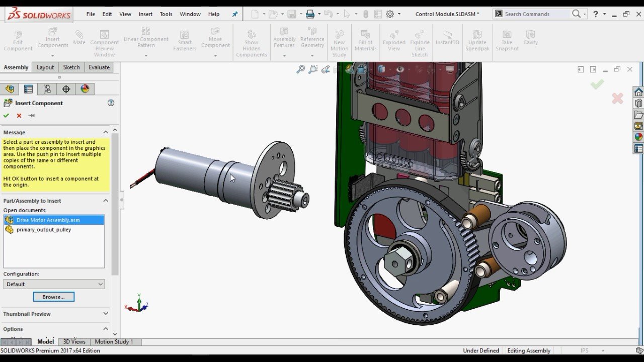Open the File menu
Viewport: 644px width, 362px height.
[91, 14]
